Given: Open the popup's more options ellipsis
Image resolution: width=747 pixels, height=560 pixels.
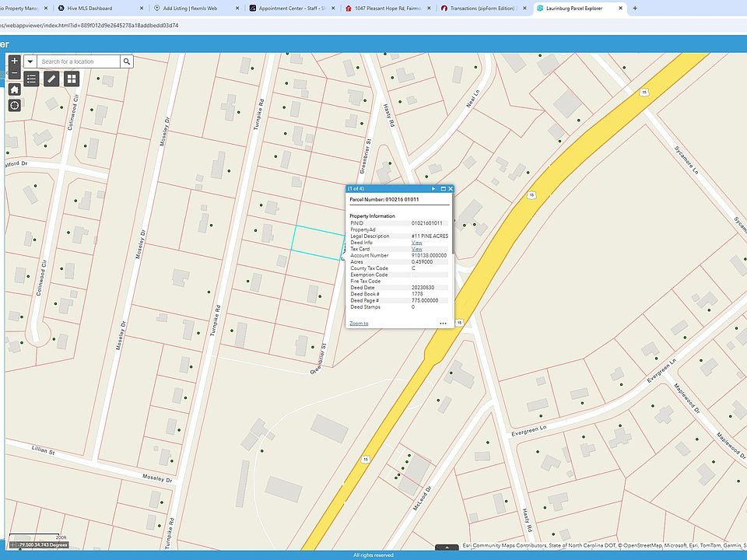Looking at the screenshot, I should 443,323.
